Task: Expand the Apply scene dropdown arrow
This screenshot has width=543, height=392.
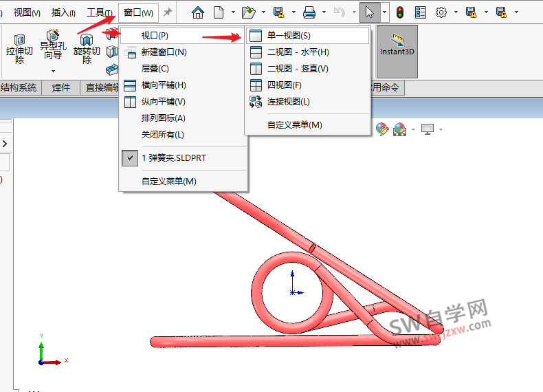Action: pos(413,129)
